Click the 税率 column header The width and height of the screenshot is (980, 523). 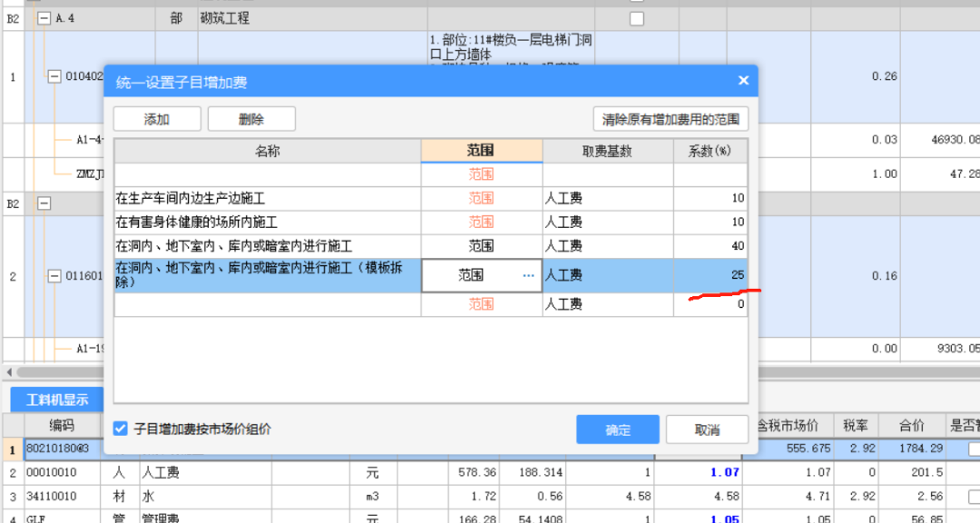856,426
